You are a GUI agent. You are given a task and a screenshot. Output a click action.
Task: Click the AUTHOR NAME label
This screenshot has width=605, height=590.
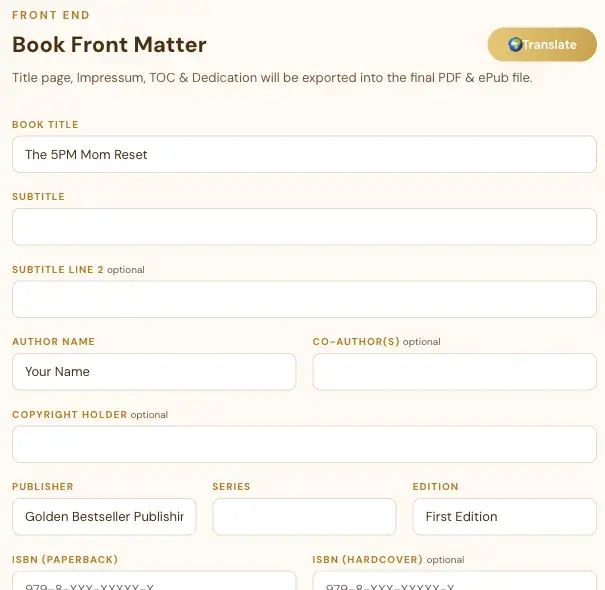click(x=54, y=341)
